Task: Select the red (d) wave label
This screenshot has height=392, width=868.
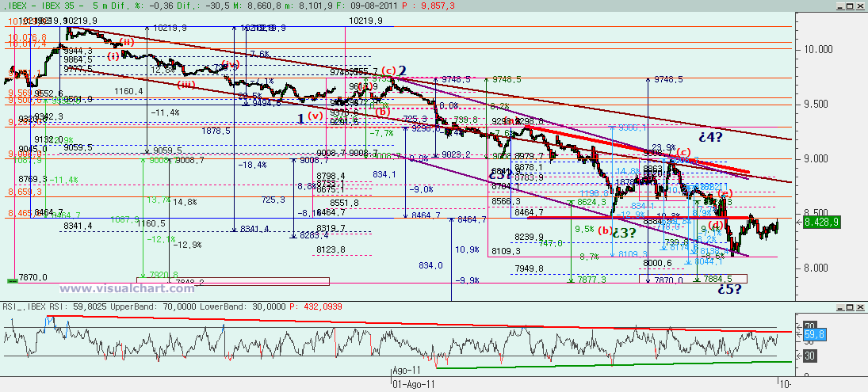Action: 717,224
